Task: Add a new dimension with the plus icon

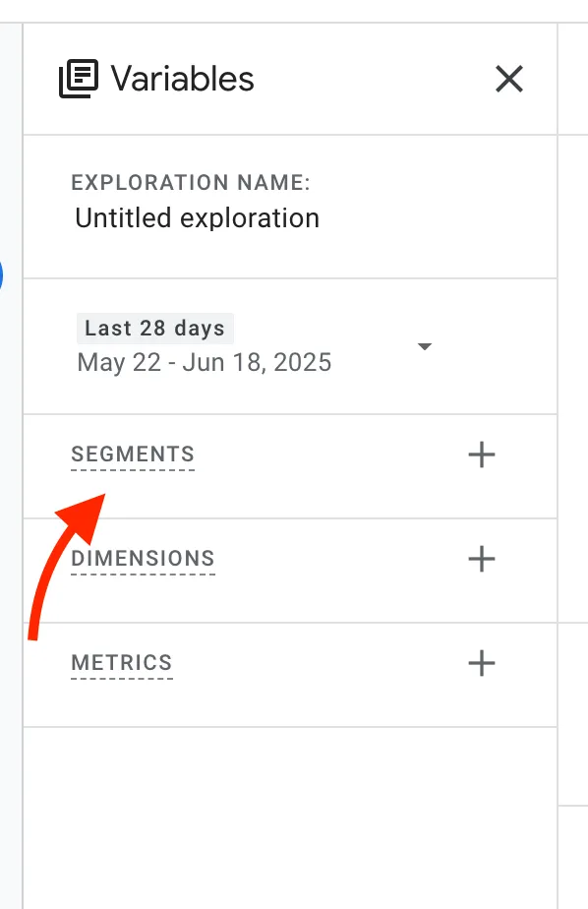Action: pos(482,559)
